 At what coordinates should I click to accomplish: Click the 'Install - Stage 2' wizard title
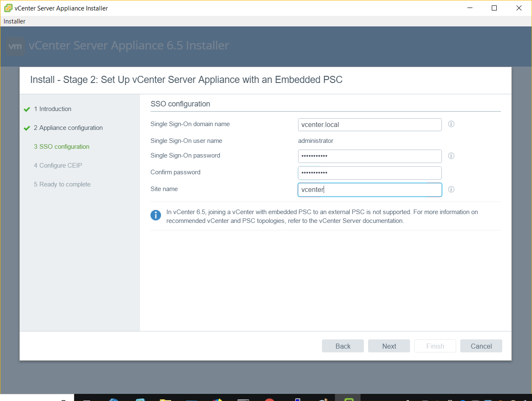(186, 80)
